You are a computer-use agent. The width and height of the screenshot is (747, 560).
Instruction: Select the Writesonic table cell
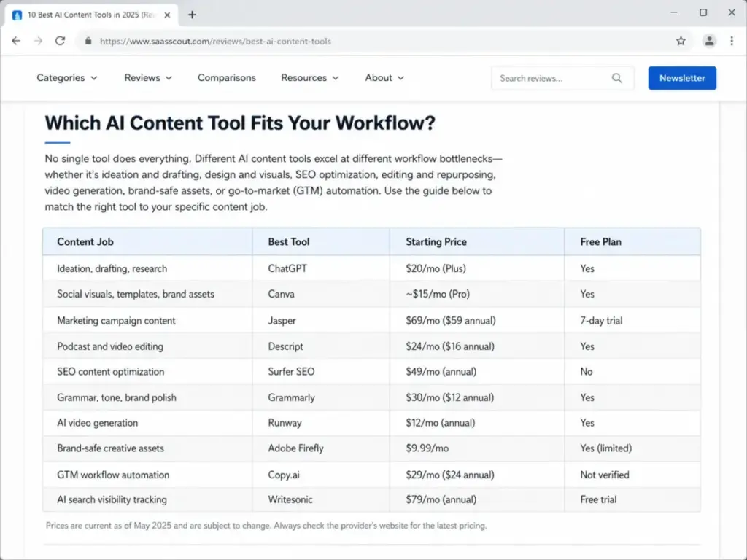[x=321, y=499]
